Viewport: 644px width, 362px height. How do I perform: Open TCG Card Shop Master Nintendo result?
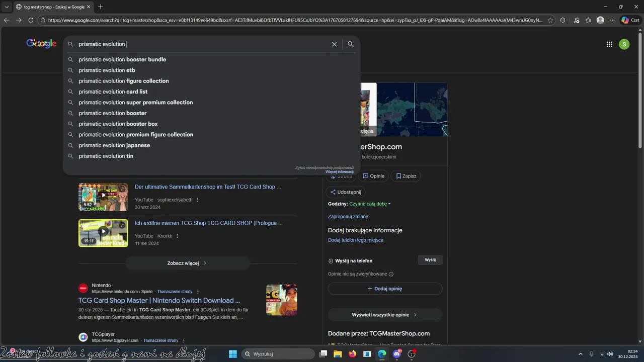coord(159,301)
